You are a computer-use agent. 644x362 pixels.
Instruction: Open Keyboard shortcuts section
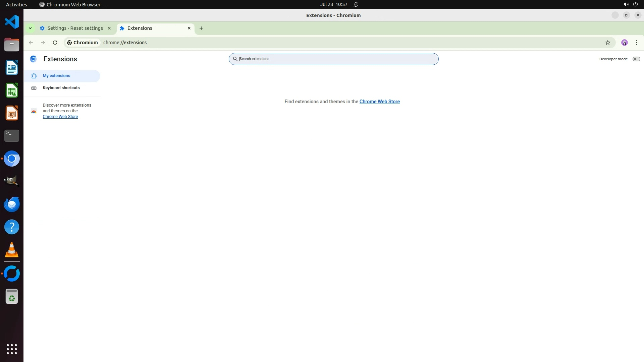point(61,88)
